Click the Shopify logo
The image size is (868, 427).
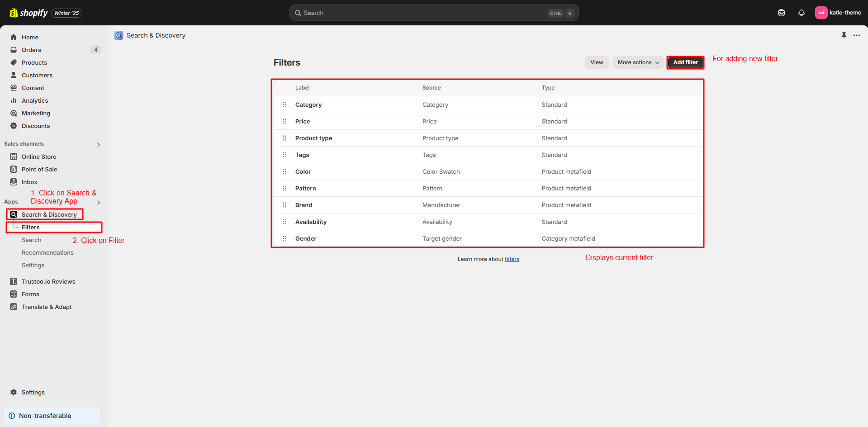coord(28,13)
